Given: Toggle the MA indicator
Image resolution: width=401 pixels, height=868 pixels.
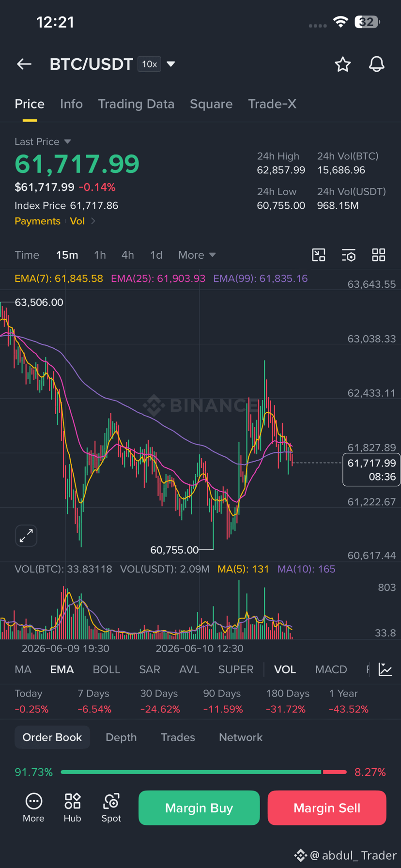Looking at the screenshot, I should [x=23, y=669].
